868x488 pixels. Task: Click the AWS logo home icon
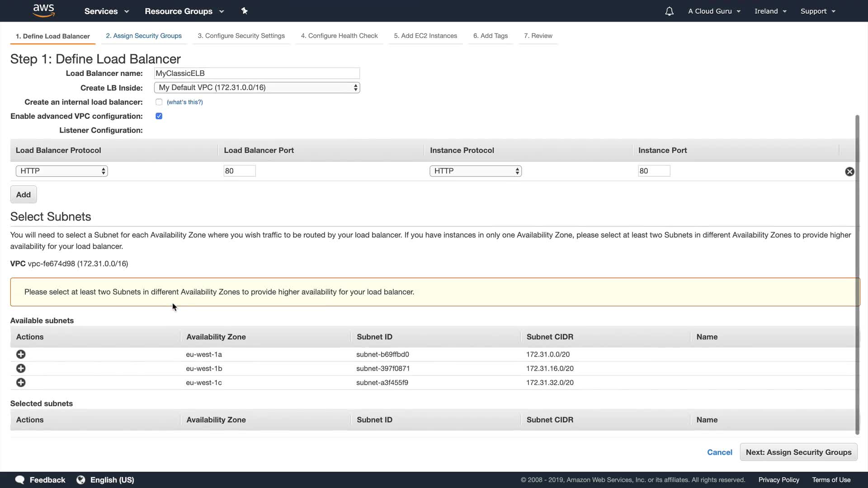43,10
